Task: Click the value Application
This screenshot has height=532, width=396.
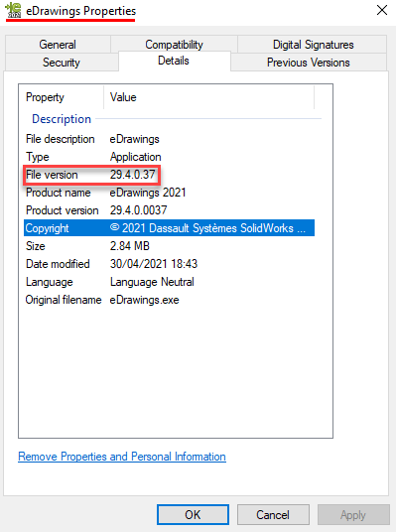Action: click(x=135, y=157)
